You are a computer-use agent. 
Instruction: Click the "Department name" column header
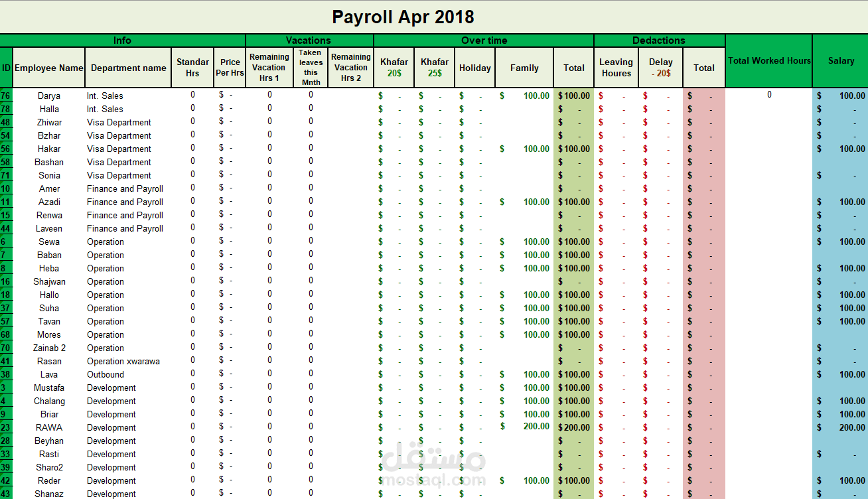click(x=127, y=67)
